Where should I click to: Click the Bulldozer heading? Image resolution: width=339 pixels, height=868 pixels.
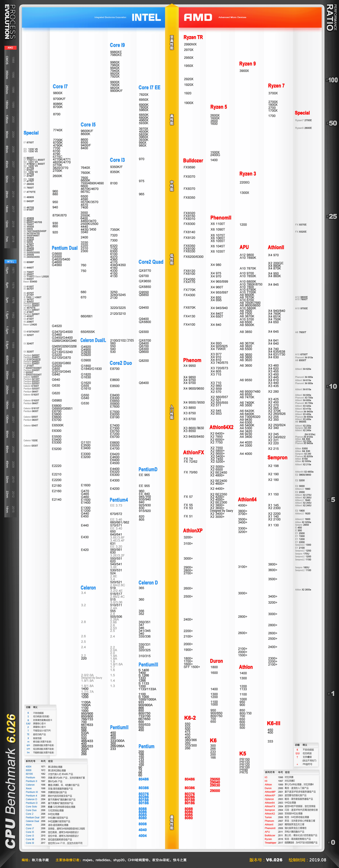click(x=193, y=160)
